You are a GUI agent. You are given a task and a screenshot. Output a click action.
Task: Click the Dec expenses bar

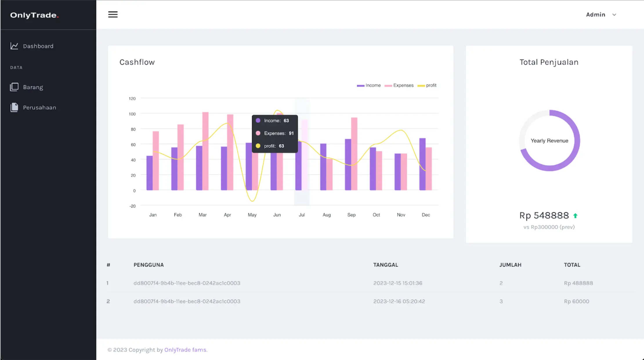429,169
